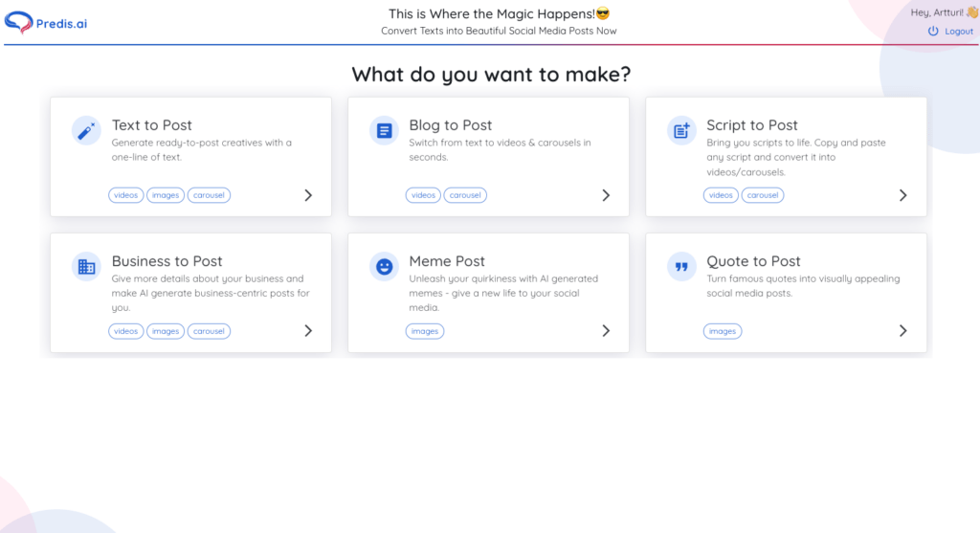The height and width of the screenshot is (533, 980).
Task: Select the carousel tag under Business to Post
Action: [x=209, y=331]
